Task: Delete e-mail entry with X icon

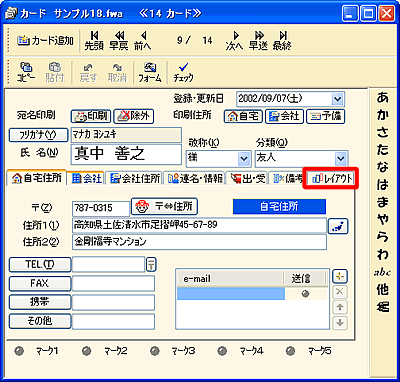Action: click(340, 292)
